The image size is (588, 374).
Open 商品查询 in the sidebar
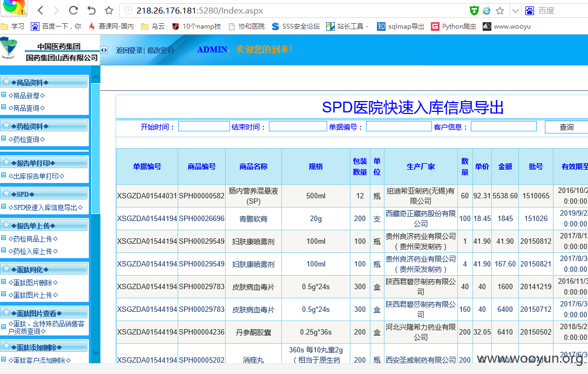pyautogui.click(x=26, y=108)
